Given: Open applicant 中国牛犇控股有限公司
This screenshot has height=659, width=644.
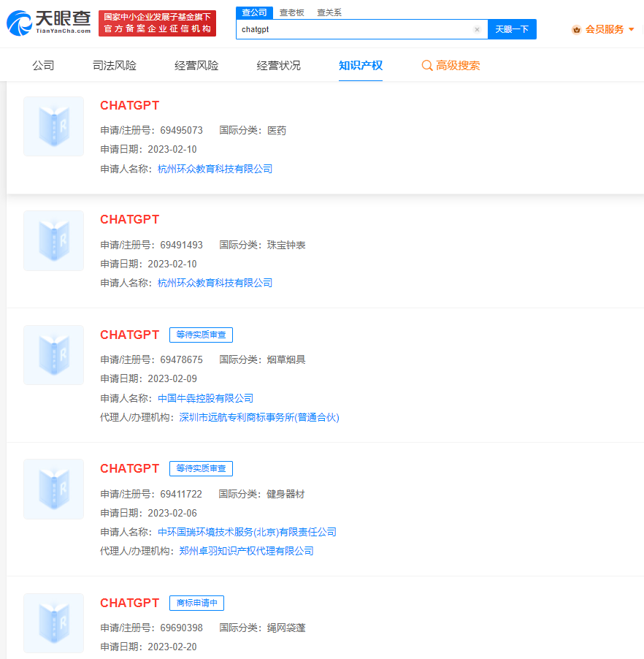Looking at the screenshot, I should (x=205, y=398).
